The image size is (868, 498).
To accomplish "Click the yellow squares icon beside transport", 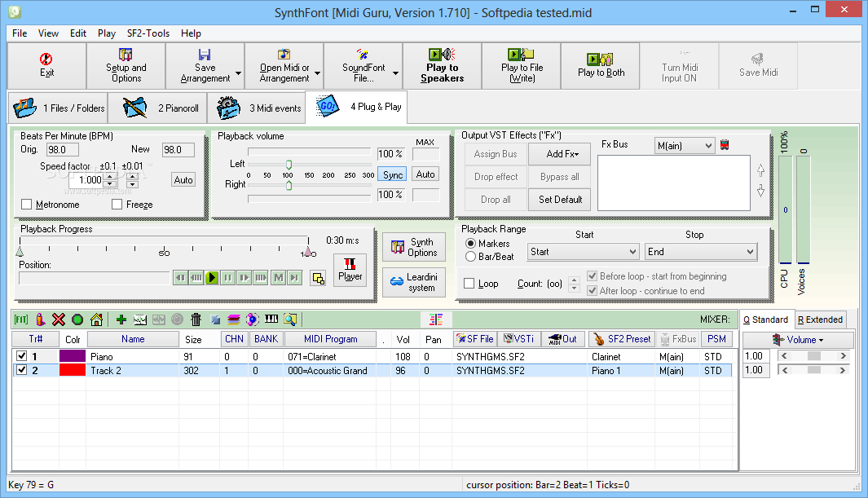I will (x=319, y=278).
